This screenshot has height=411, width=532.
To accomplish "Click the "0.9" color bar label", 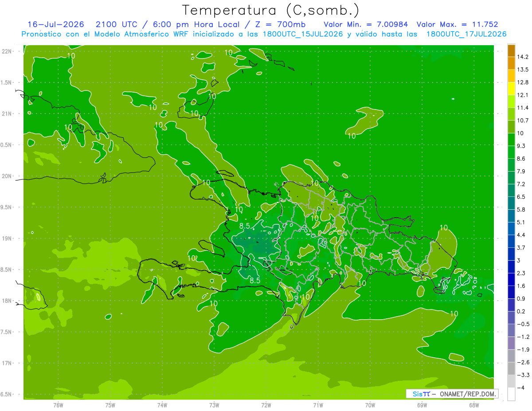I will [521, 298].
